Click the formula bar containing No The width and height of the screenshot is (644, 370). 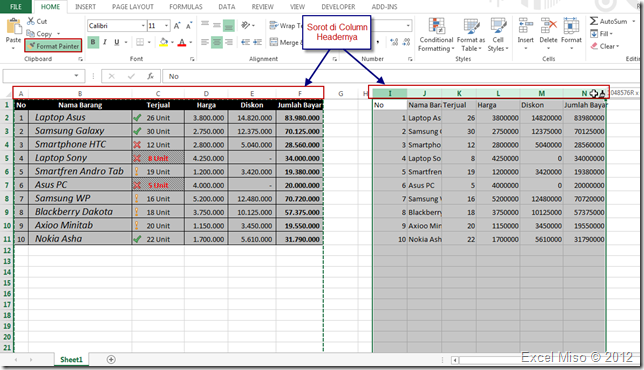click(402, 76)
